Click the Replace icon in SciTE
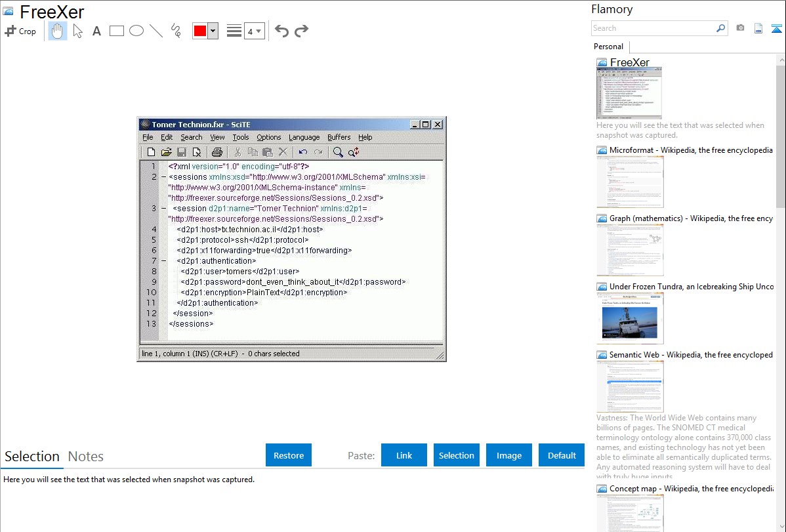The height and width of the screenshot is (532, 786). pos(354,152)
